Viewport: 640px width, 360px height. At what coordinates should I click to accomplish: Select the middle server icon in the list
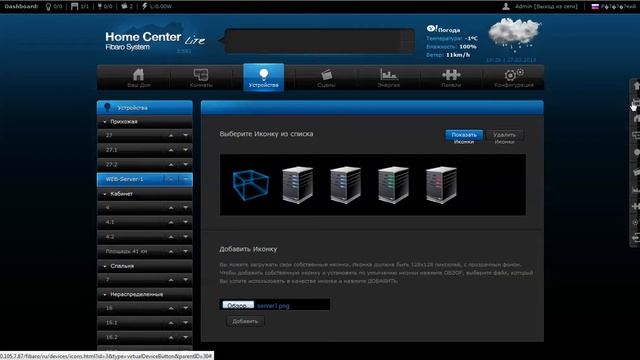pos(346,185)
